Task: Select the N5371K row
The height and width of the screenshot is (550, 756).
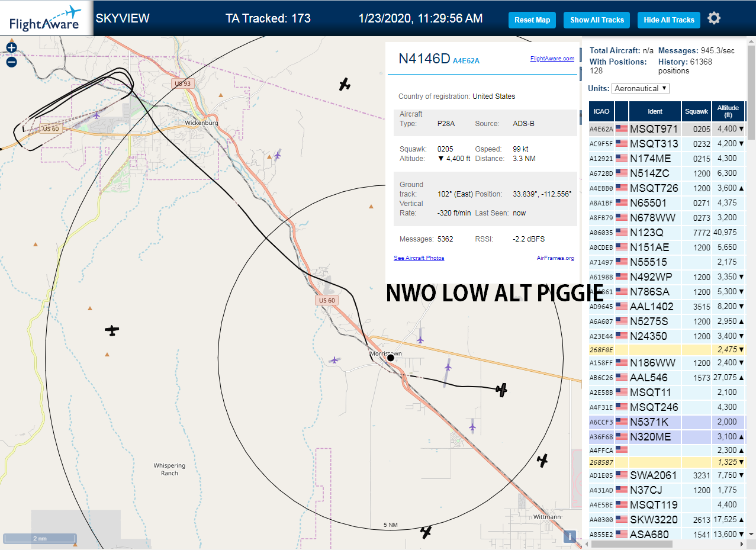Action: click(667, 422)
